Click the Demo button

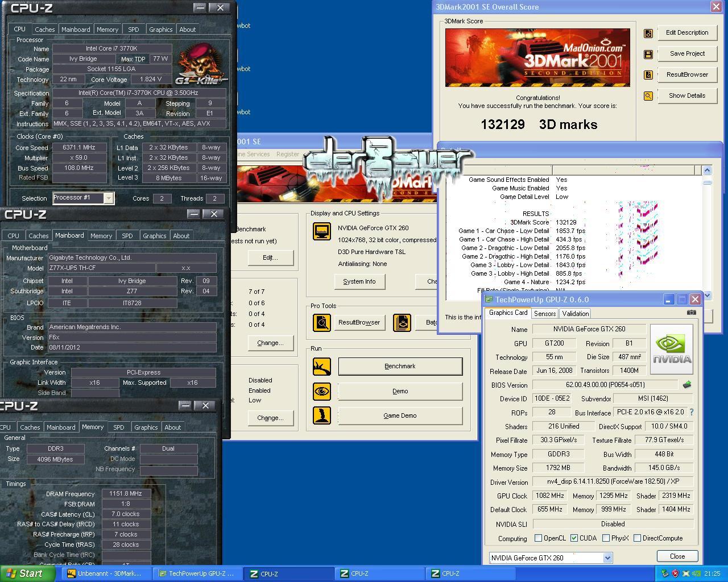pos(400,391)
